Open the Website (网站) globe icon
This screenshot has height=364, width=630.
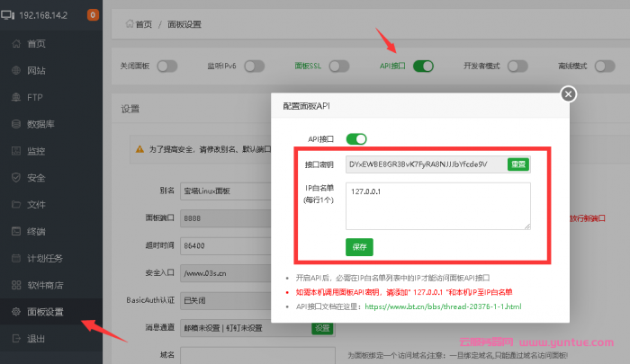pos(15,70)
